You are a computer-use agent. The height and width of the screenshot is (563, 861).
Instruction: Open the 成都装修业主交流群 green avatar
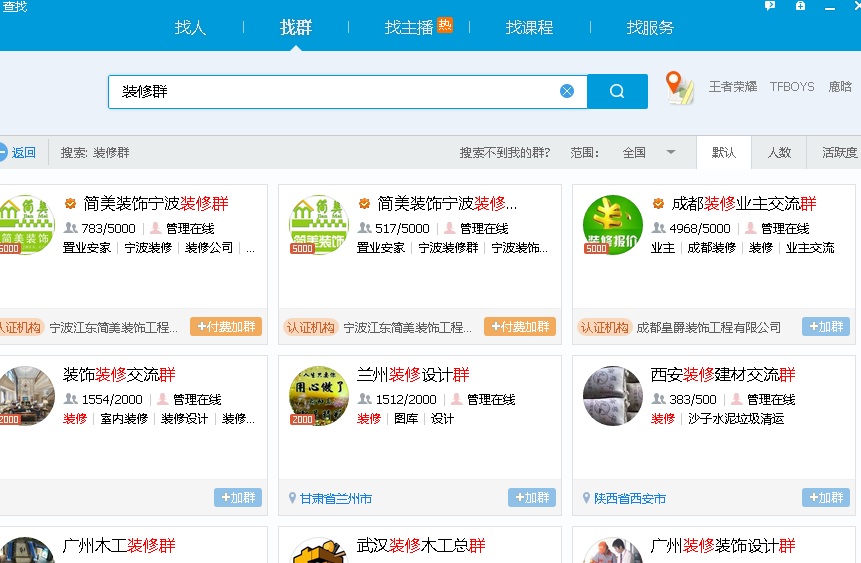pos(612,225)
